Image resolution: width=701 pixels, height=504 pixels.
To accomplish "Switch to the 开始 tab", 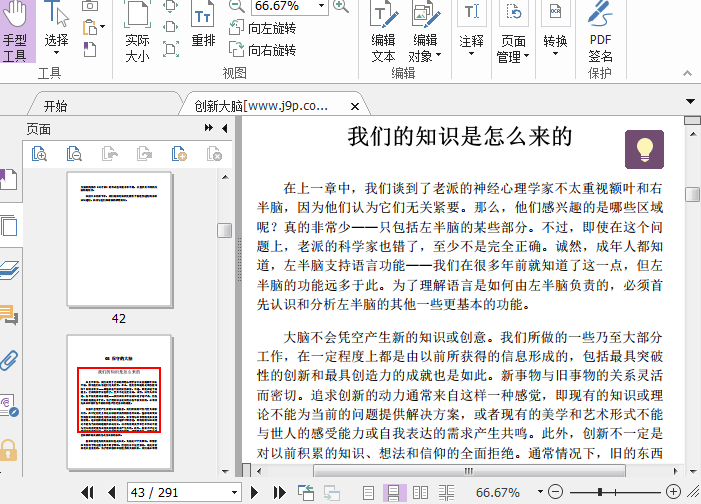I will (x=55, y=106).
